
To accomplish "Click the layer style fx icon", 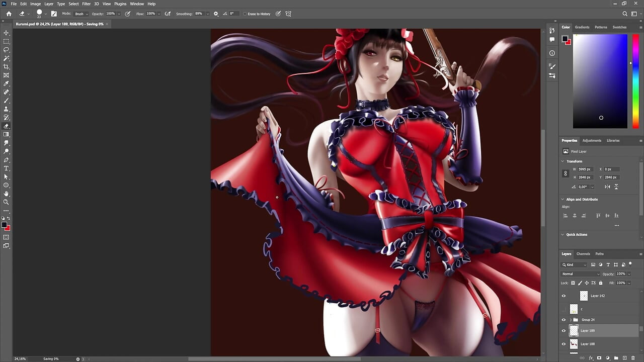I will pyautogui.click(x=591, y=358).
